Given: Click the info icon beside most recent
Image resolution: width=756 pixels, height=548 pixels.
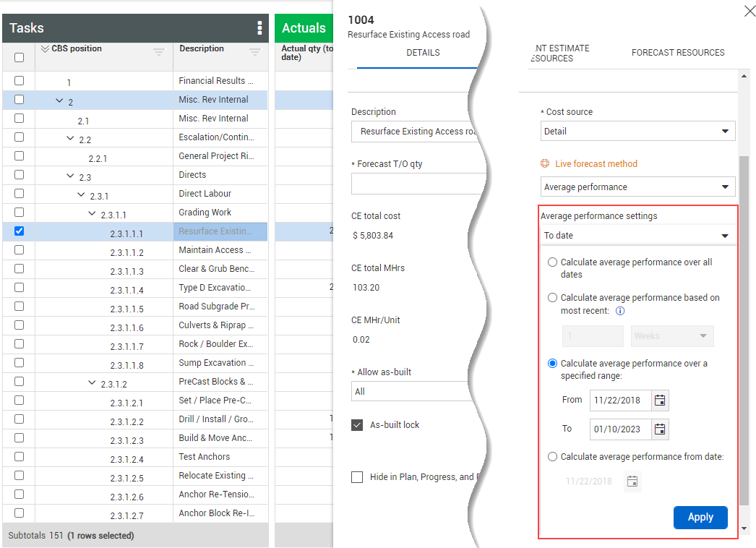Looking at the screenshot, I should [620, 312].
